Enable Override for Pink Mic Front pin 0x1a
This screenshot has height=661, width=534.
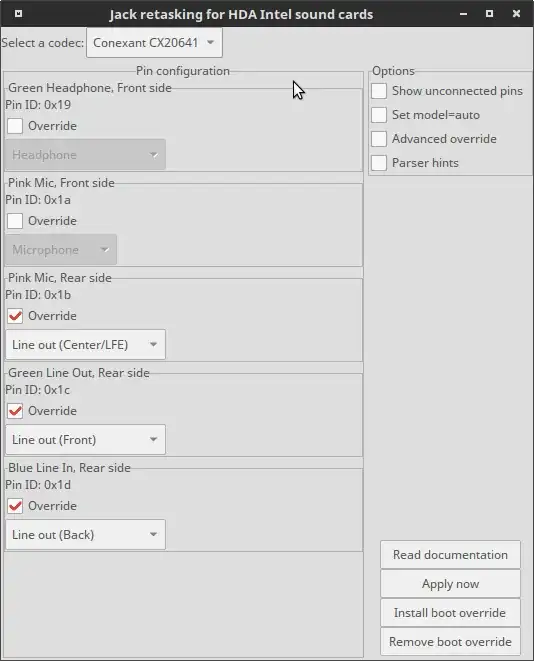(15, 220)
